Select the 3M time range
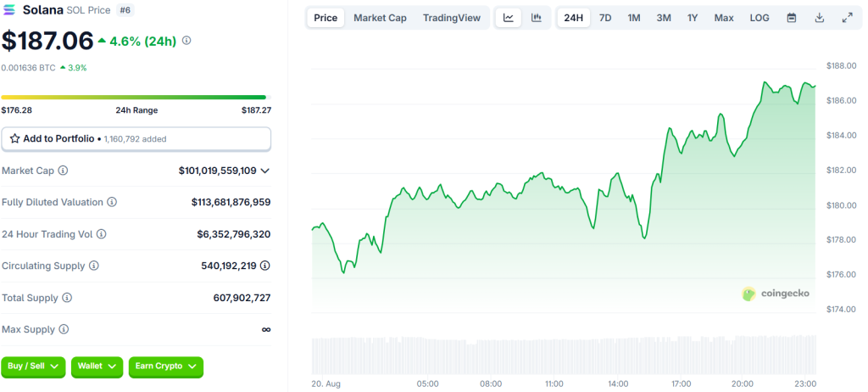 664,18
